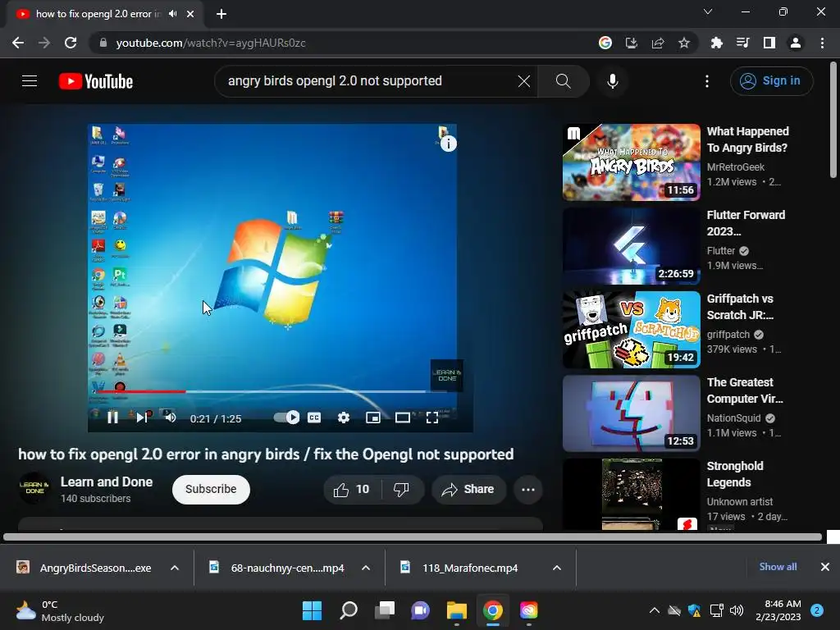The width and height of the screenshot is (840, 630).
Task: Open YouTube settings three-dot menu
Action: point(707,81)
